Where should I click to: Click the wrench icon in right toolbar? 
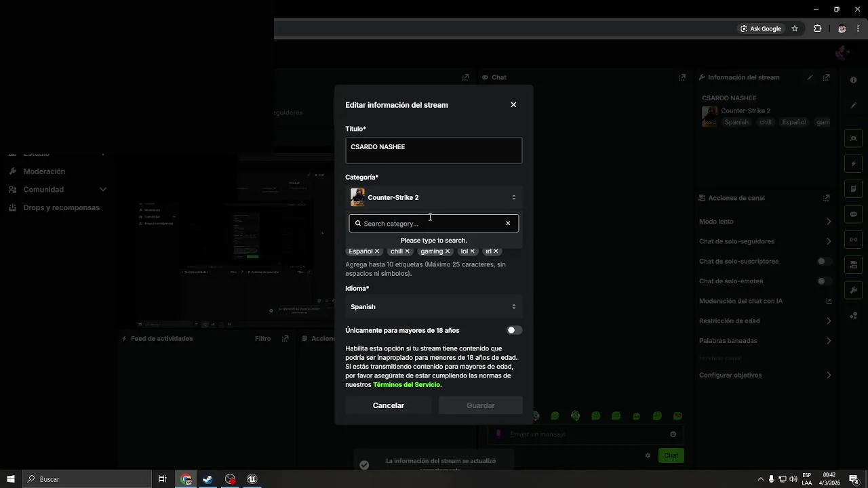click(x=854, y=290)
